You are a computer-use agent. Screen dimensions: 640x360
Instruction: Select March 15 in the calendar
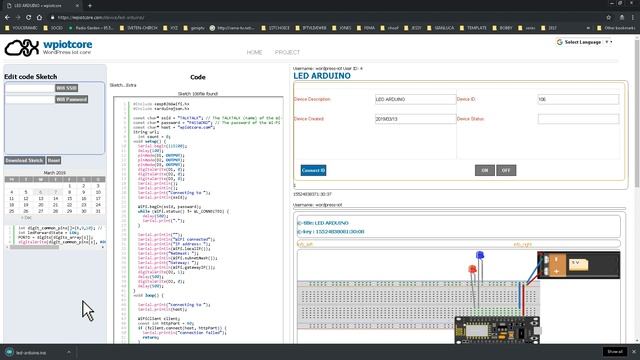coord(69,198)
